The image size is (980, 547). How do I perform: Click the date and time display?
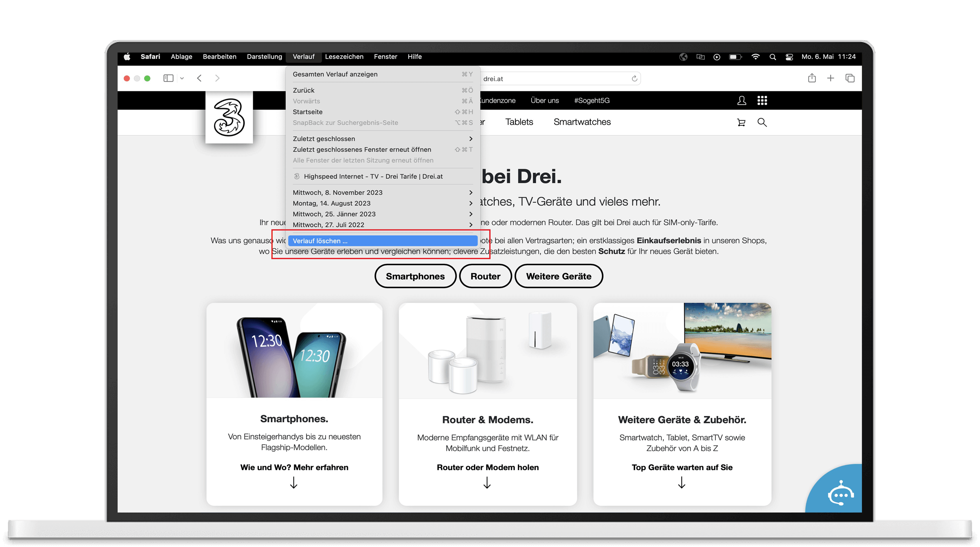pos(828,57)
